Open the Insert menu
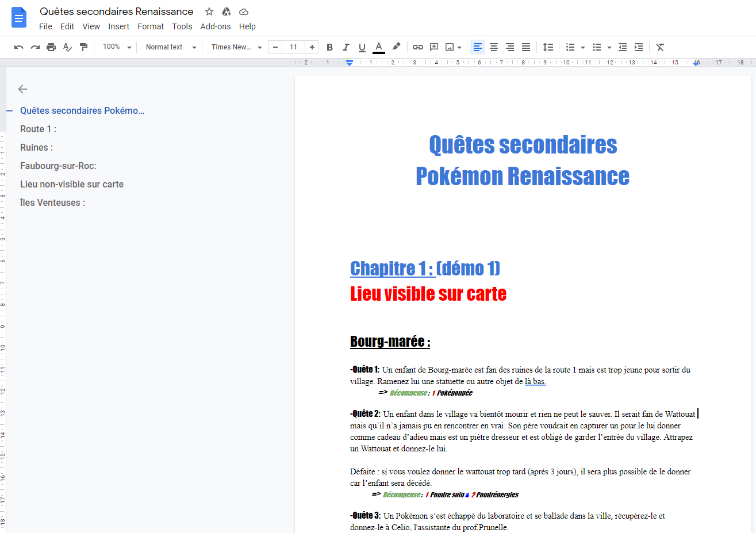Image resolution: width=756 pixels, height=533 pixels. [118, 26]
